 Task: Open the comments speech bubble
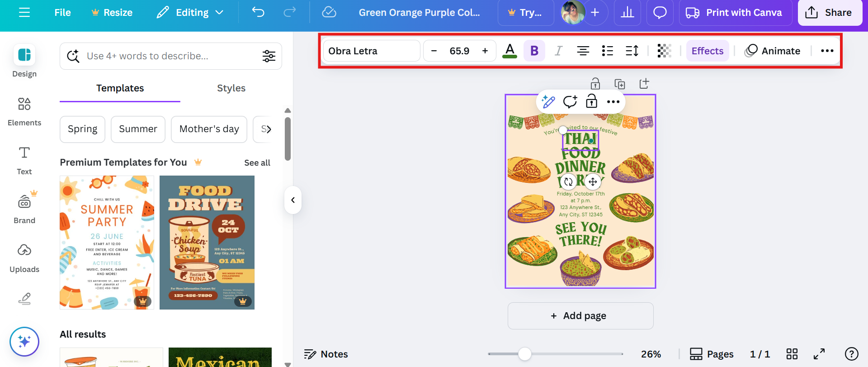pos(660,13)
